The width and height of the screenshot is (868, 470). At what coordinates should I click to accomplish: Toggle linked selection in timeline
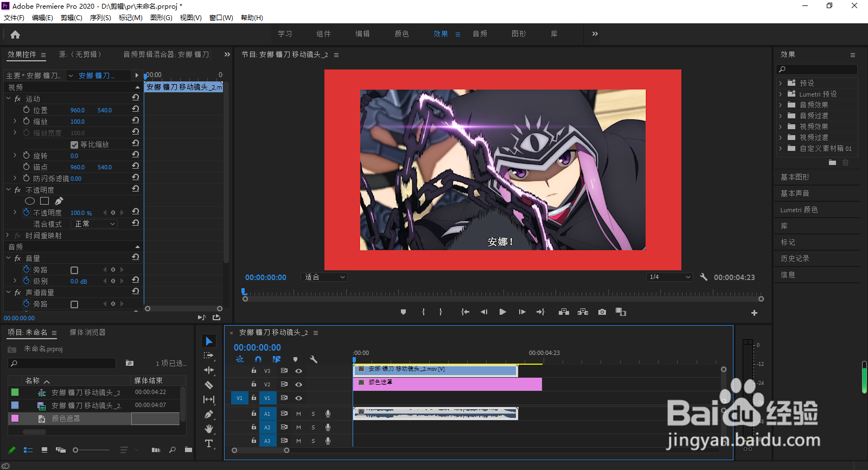pyautogui.click(x=277, y=359)
